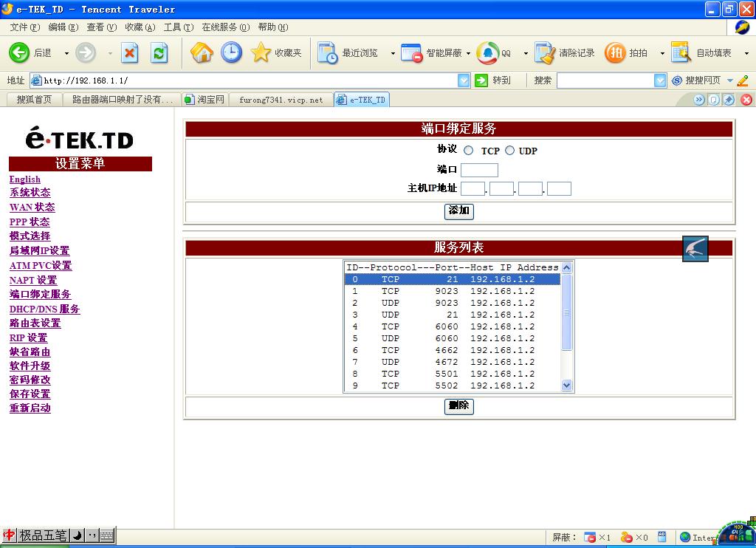Open the History clock icon
Screen dimensions: 756x548
[x=231, y=52]
